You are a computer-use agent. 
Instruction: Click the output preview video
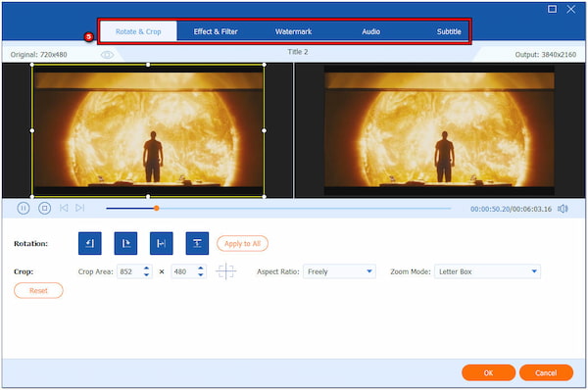[439, 130]
